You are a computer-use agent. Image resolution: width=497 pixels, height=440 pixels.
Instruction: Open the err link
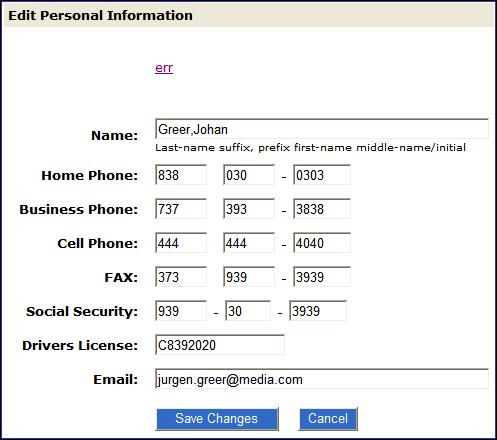tap(164, 68)
